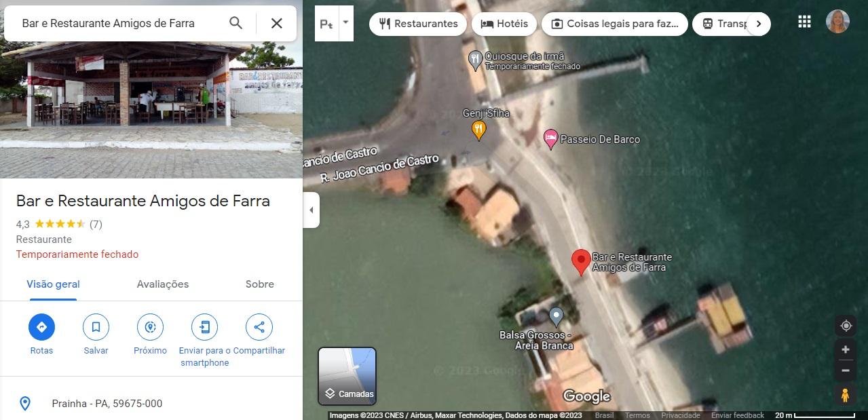The height and width of the screenshot is (420, 868).
Task: Click the Genji Sfiha restaurant marker
Action: pos(478,130)
